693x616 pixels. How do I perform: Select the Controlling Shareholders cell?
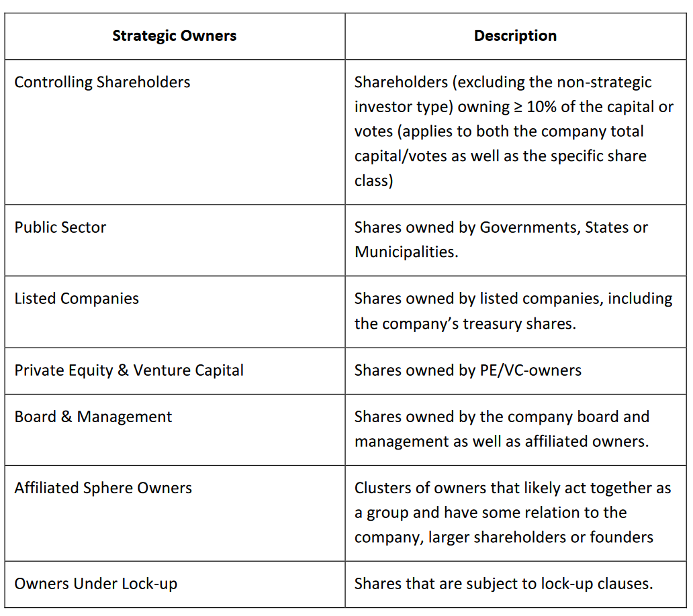[102, 83]
